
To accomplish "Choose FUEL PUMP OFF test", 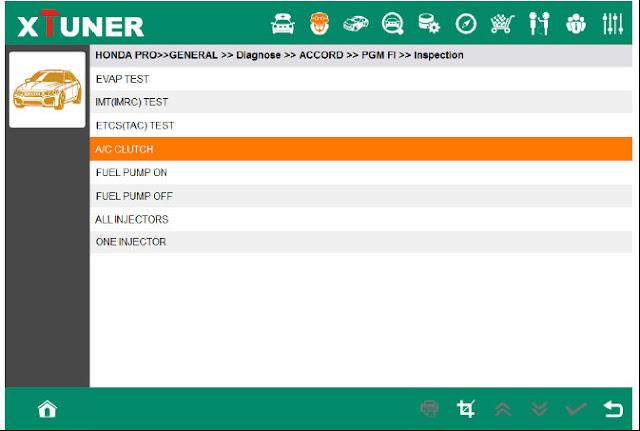I will tap(361, 196).
